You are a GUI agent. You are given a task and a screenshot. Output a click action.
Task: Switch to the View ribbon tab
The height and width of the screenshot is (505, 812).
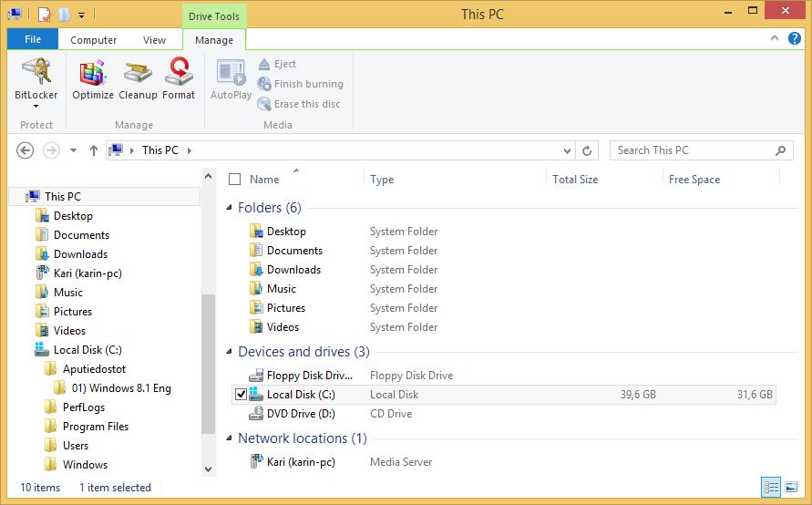(x=154, y=40)
